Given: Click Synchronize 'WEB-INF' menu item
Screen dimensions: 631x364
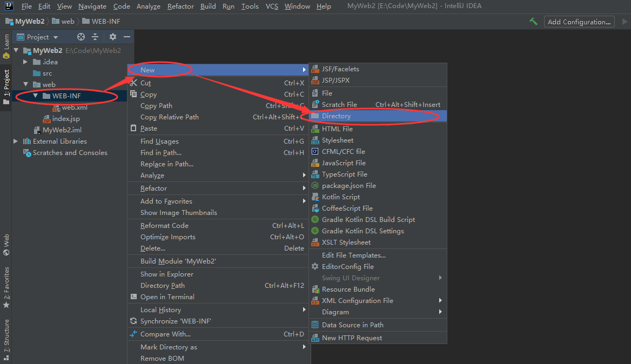Looking at the screenshot, I should point(218,321).
